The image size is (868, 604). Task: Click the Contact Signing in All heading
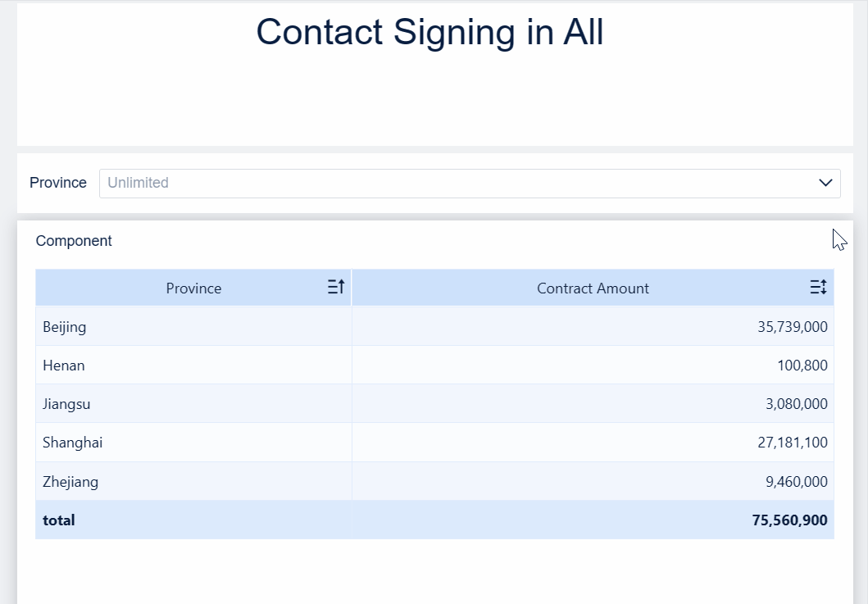click(429, 32)
